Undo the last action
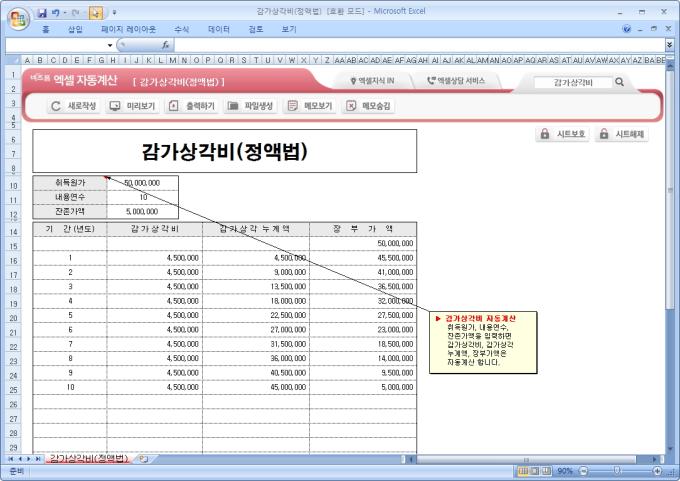 [56, 13]
